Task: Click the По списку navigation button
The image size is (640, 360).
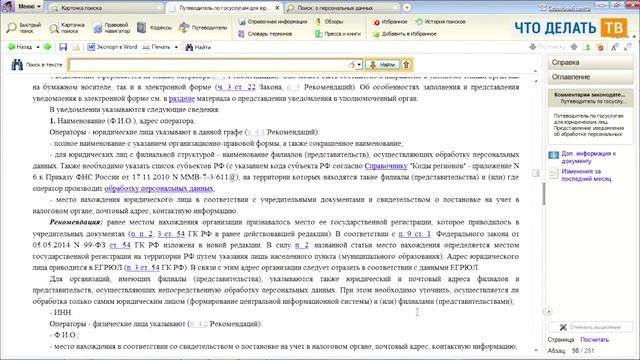Action: coord(547,47)
